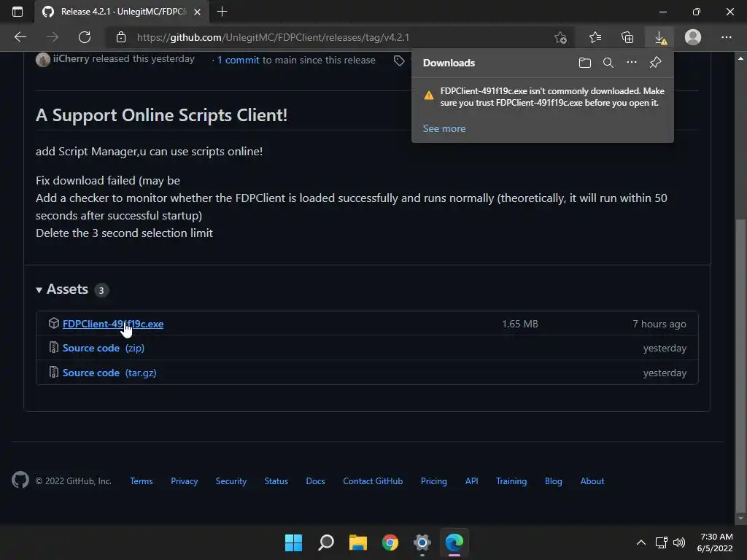The image size is (747, 560).
Task: Open the Pricing footer link
Action: (433, 481)
